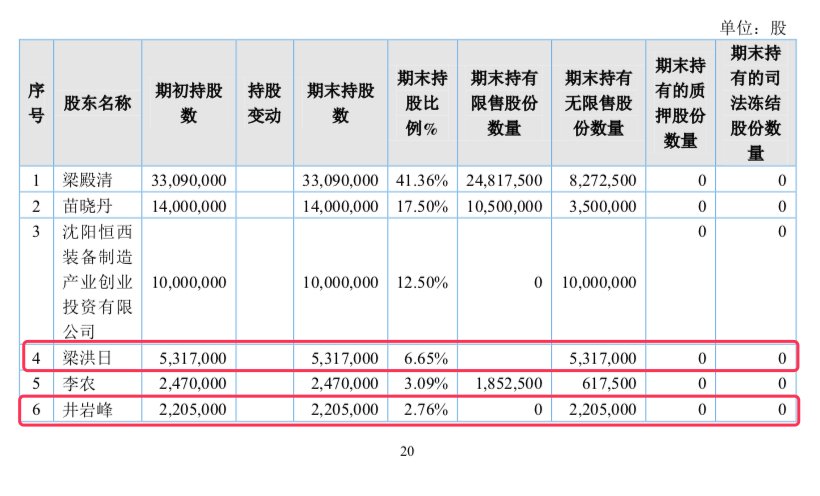Image resolution: width=820 pixels, height=496 pixels.
Task: Click the 3.09% percentage cell
Action: 426,384
